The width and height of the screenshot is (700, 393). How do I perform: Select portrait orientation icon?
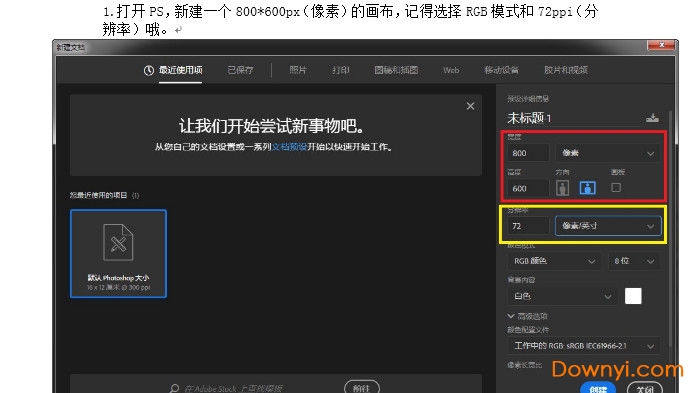point(562,188)
